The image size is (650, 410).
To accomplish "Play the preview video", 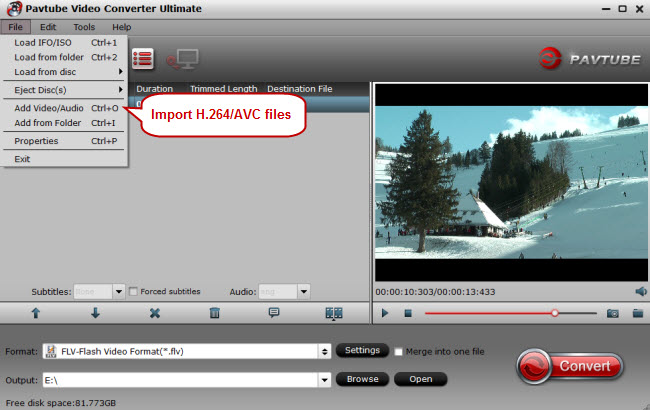I will click(385, 313).
